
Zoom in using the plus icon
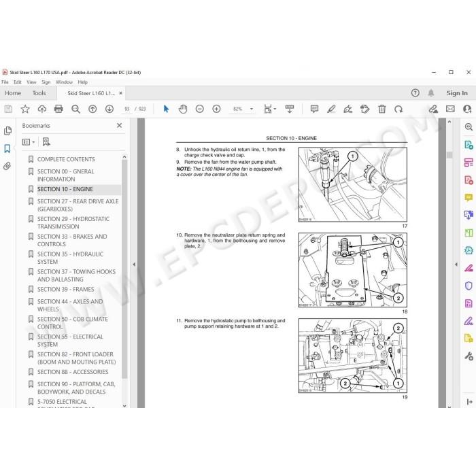click(x=216, y=109)
